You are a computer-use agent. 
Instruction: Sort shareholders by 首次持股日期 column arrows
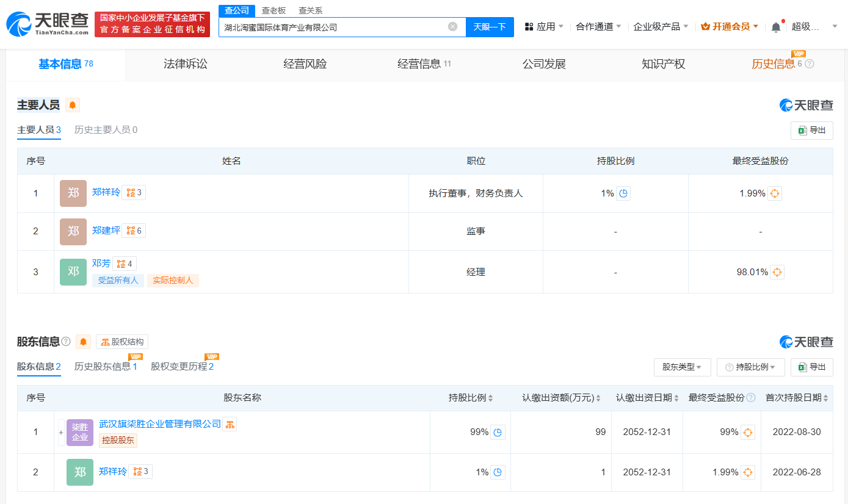pos(825,397)
